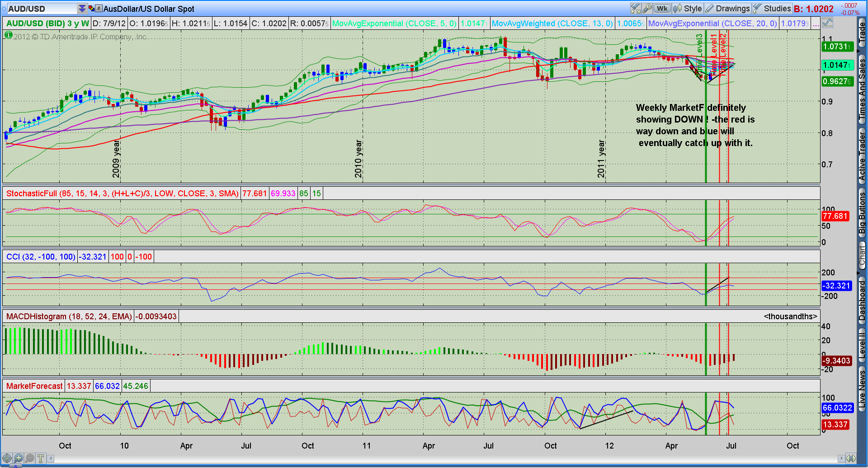Open the Dashboard sidebar tab
868x468 pixels.
[x=862, y=301]
